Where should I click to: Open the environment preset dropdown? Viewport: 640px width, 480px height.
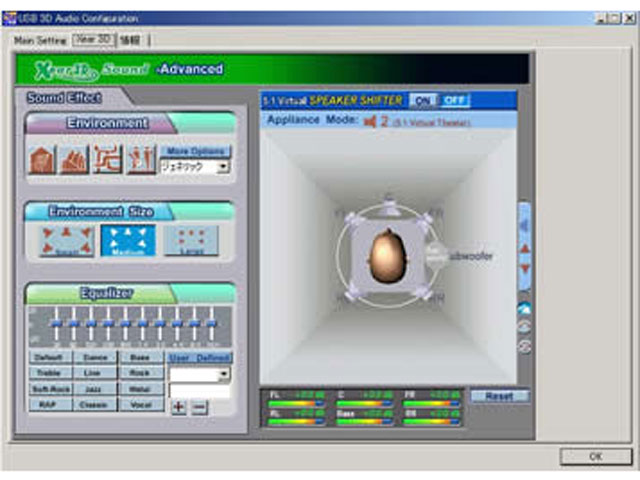pyautogui.click(x=223, y=167)
